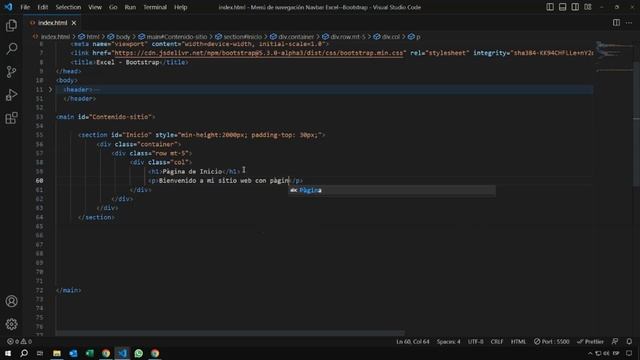
Task: Open the Go menu
Action: click(113, 7)
